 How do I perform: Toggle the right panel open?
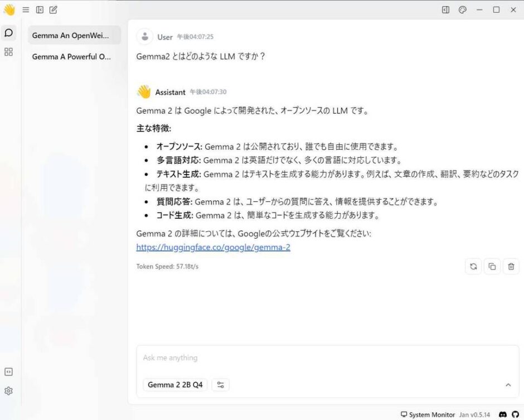tap(444, 9)
